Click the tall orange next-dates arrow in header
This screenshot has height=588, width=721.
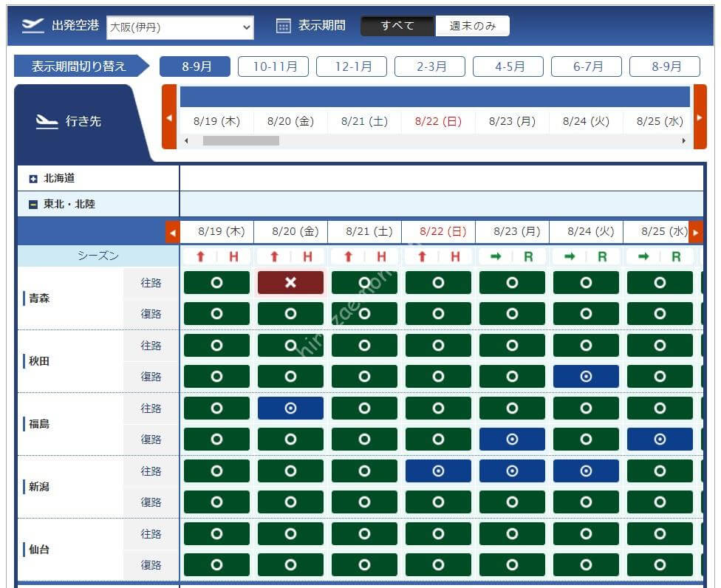click(700, 117)
